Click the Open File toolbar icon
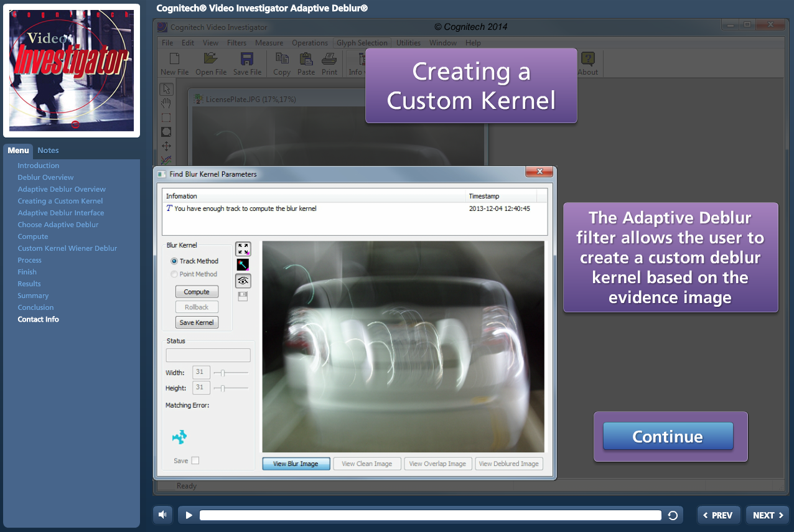The width and height of the screenshot is (794, 532). 211,59
